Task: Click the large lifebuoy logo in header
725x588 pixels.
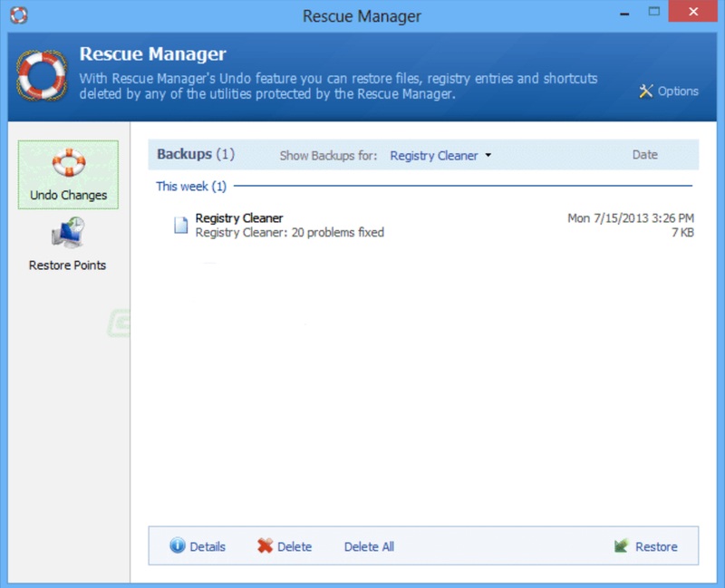Action: click(42, 73)
